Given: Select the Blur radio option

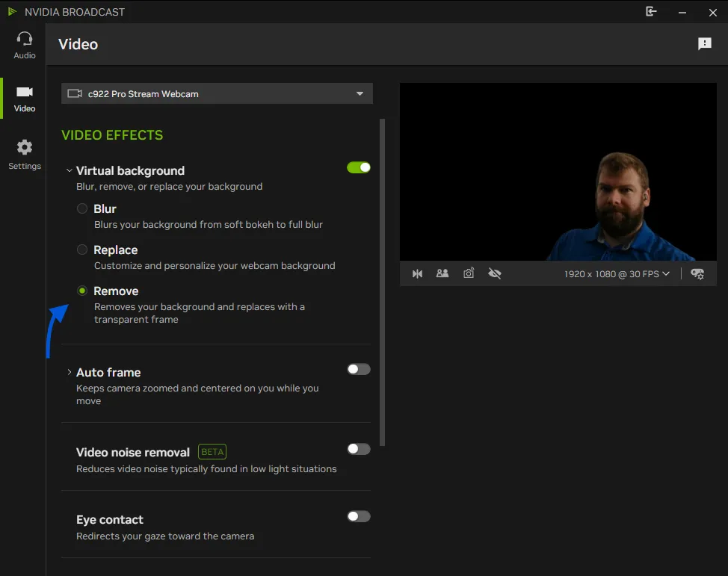Looking at the screenshot, I should click(x=82, y=208).
